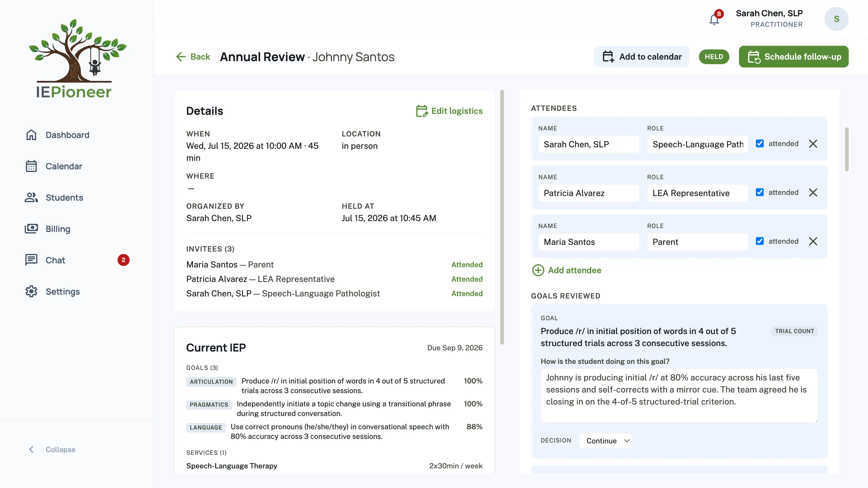Click the Schedule follow-up button
This screenshot has width=868, height=488.
tap(794, 57)
